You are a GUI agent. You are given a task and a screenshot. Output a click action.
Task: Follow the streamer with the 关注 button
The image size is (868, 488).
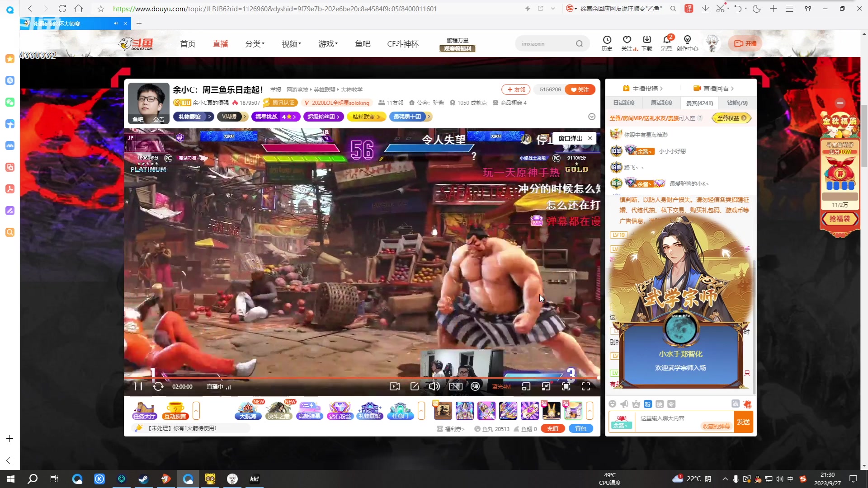(580, 89)
